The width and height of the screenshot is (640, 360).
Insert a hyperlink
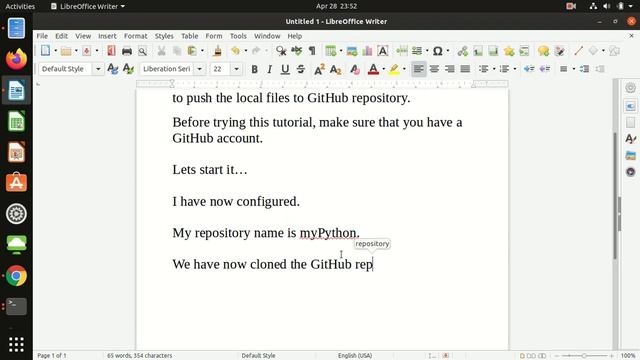coord(462,51)
